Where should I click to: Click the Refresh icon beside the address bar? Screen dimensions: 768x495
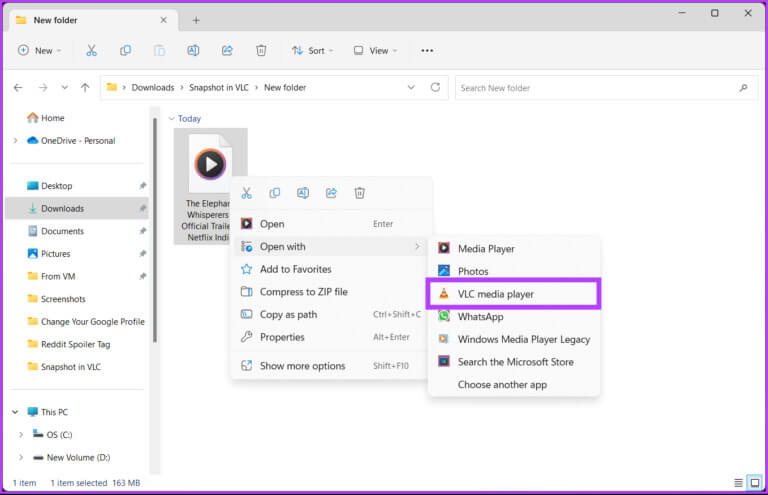pos(436,88)
